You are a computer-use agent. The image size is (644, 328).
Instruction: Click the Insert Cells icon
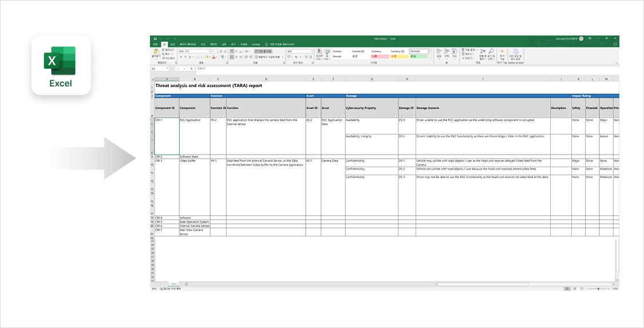[x=438, y=52]
